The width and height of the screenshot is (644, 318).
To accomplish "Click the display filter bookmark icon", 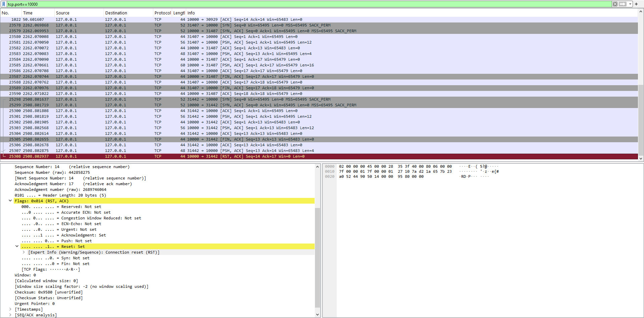I will 4,4.
